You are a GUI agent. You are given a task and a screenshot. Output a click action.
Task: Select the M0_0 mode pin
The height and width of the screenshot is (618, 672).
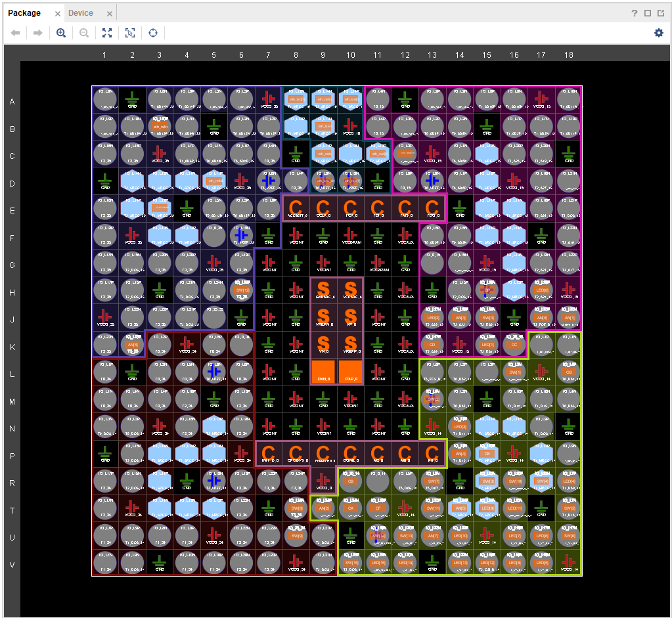[405, 454]
